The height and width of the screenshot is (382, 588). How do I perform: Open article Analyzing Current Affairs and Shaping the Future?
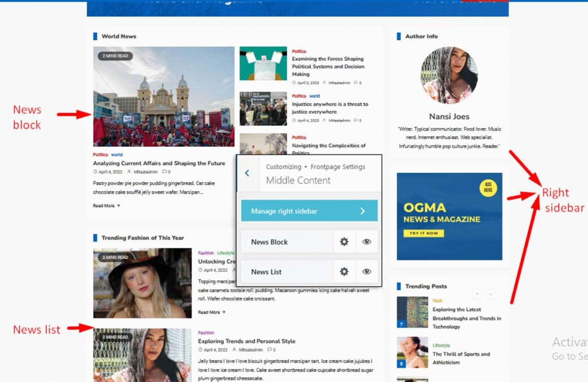[158, 163]
